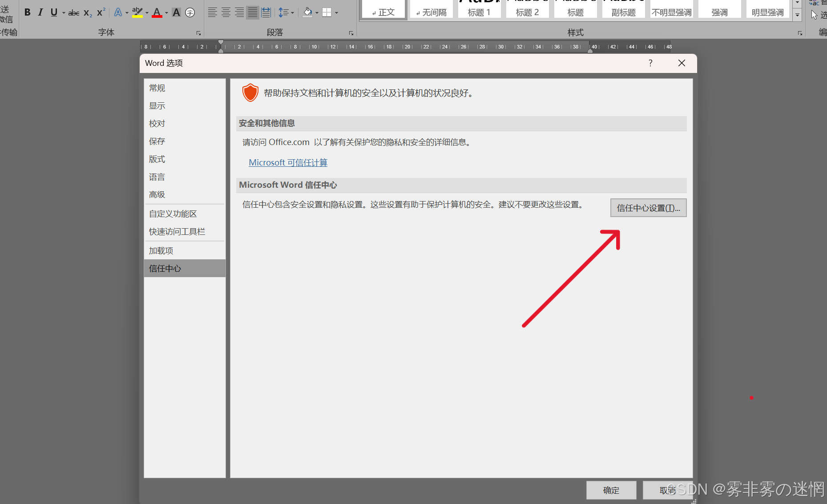Apply red font color in ribbon
The image size is (827, 504).
click(157, 12)
